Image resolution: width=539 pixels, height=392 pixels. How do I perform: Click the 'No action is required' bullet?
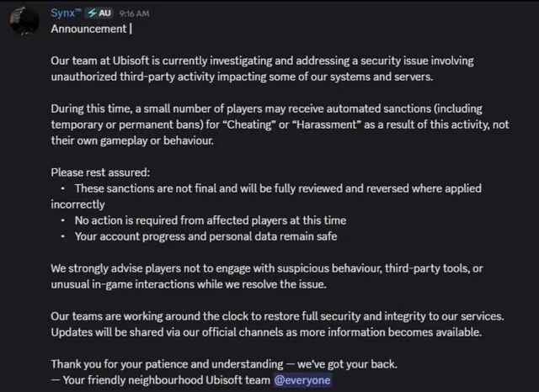coord(211,220)
